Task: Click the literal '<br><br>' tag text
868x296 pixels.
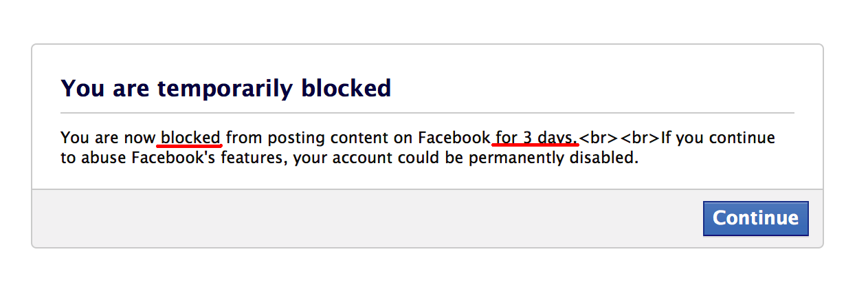Action: [619, 138]
